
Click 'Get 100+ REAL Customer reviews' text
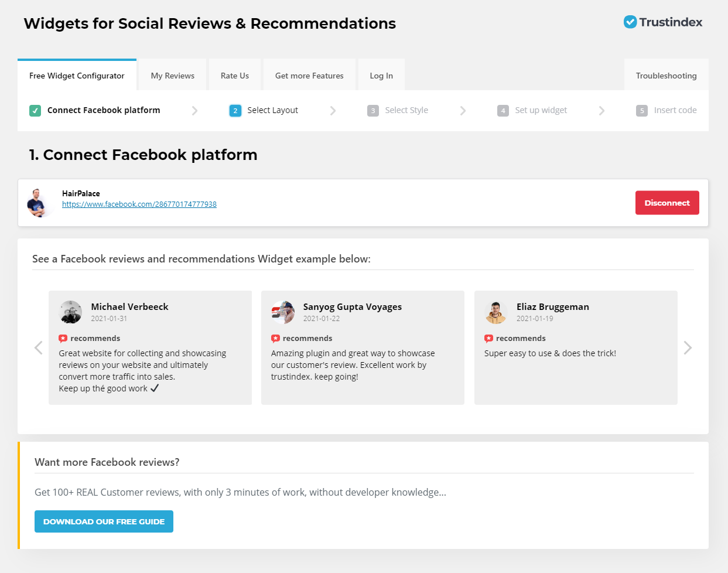[240, 492]
